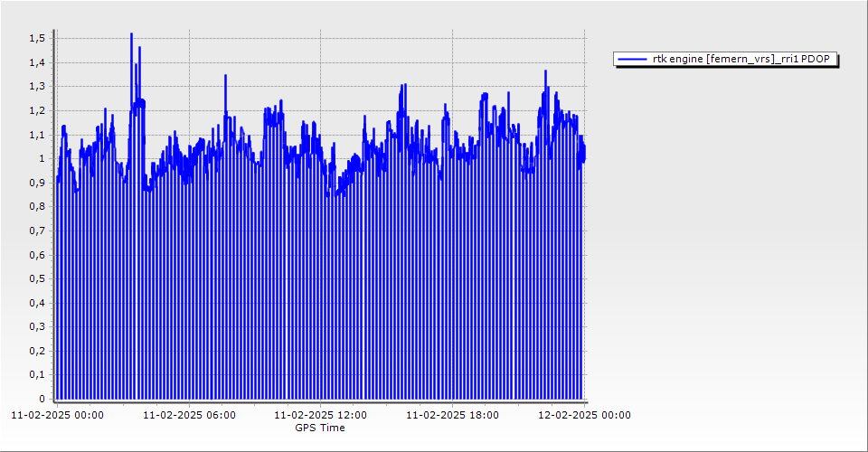
Task: Select the 11-02-2025 00:00 time label
Action: (57, 416)
